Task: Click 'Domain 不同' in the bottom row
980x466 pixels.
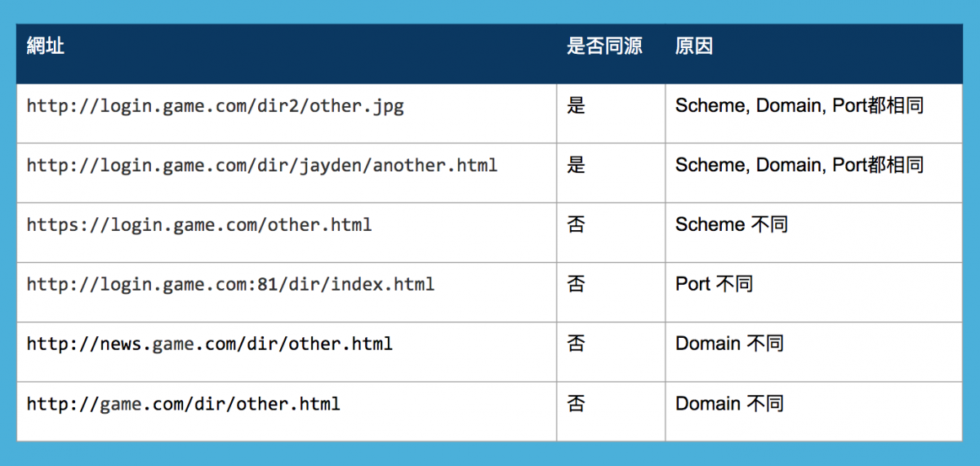Action: point(729,404)
